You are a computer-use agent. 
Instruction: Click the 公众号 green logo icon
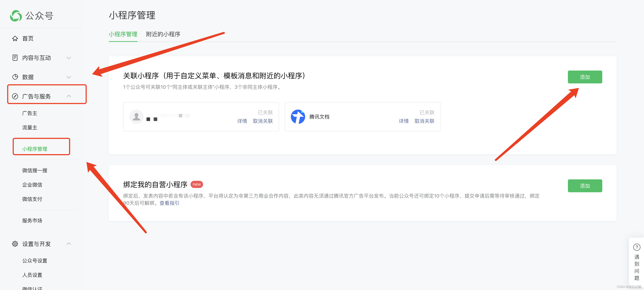point(16,16)
